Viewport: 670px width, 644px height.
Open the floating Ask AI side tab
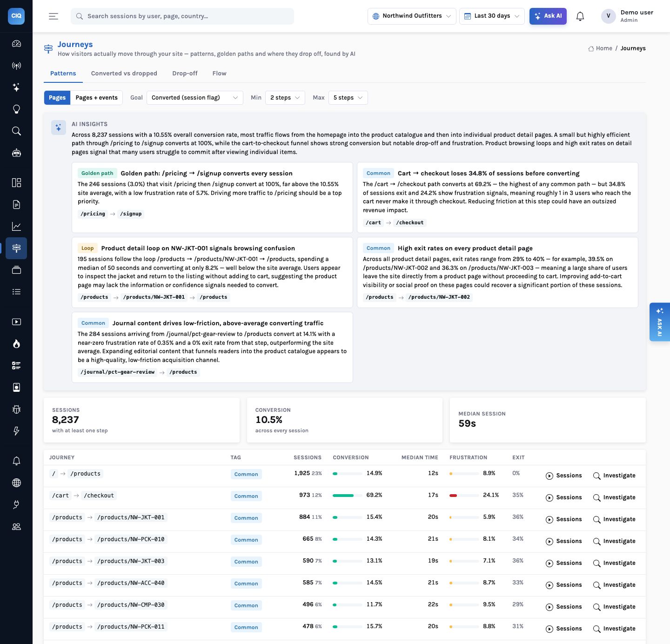click(660, 322)
